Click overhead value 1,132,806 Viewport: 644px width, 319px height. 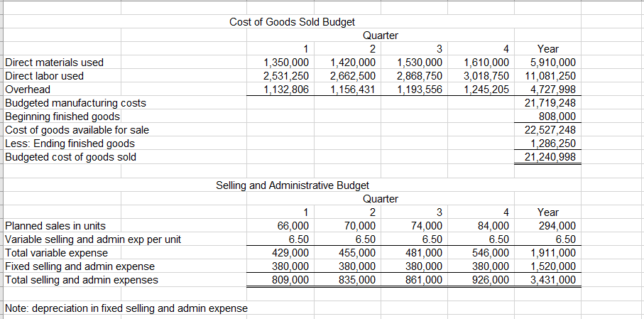(x=286, y=90)
